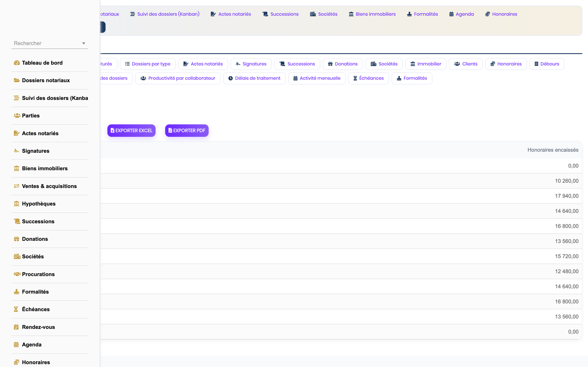Screen dimensions: 588x367
Task: Click the Exporter PDF button
Action: click(x=187, y=130)
